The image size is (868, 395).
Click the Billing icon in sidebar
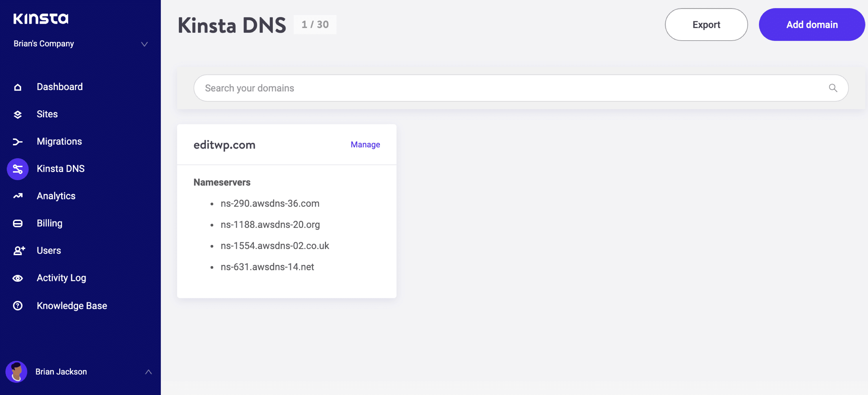(x=18, y=223)
